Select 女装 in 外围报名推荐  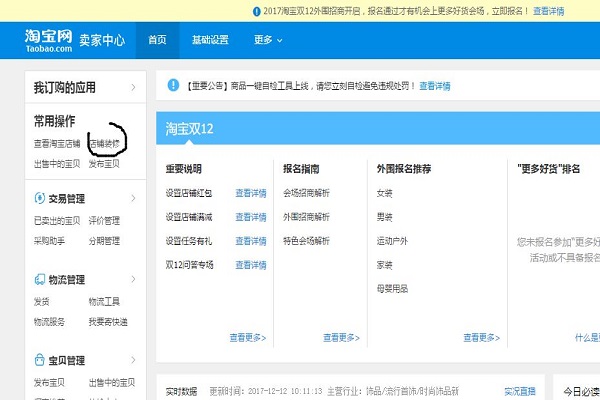pyautogui.click(x=385, y=193)
